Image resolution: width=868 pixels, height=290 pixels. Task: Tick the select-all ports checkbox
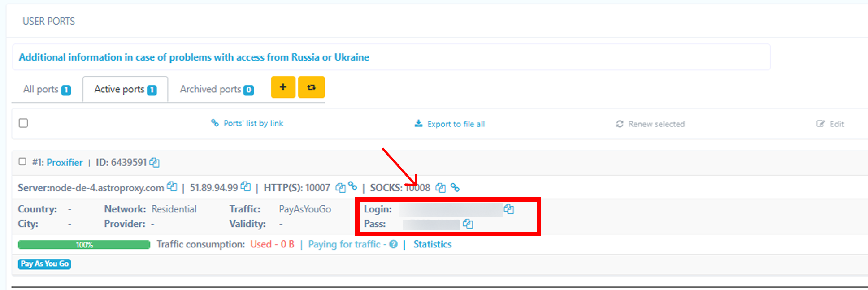click(x=23, y=123)
